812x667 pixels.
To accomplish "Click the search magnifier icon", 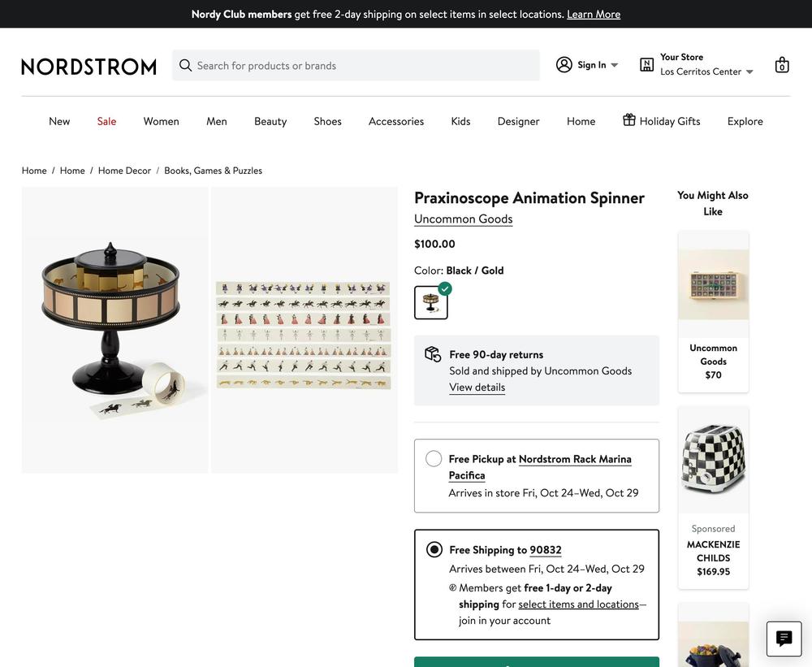I will tap(186, 65).
